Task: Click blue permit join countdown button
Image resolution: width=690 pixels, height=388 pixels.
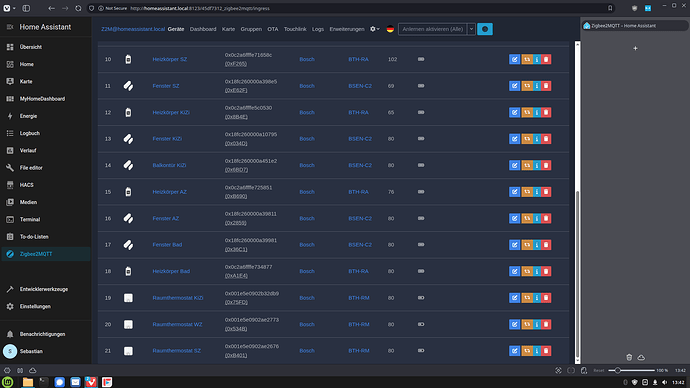Action: (484, 29)
